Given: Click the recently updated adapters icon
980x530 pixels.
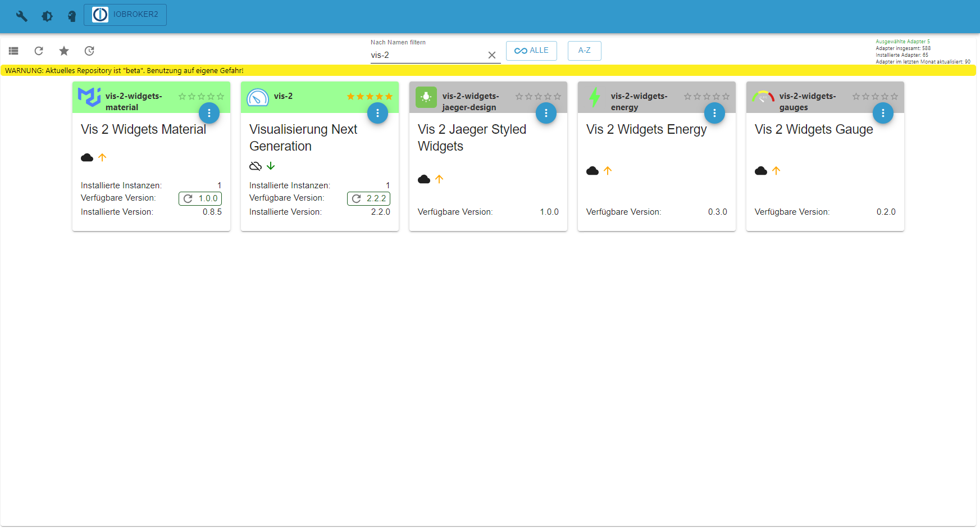Looking at the screenshot, I should [89, 51].
